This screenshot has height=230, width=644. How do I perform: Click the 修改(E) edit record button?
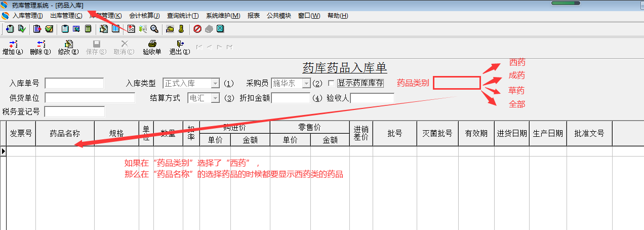(68, 48)
